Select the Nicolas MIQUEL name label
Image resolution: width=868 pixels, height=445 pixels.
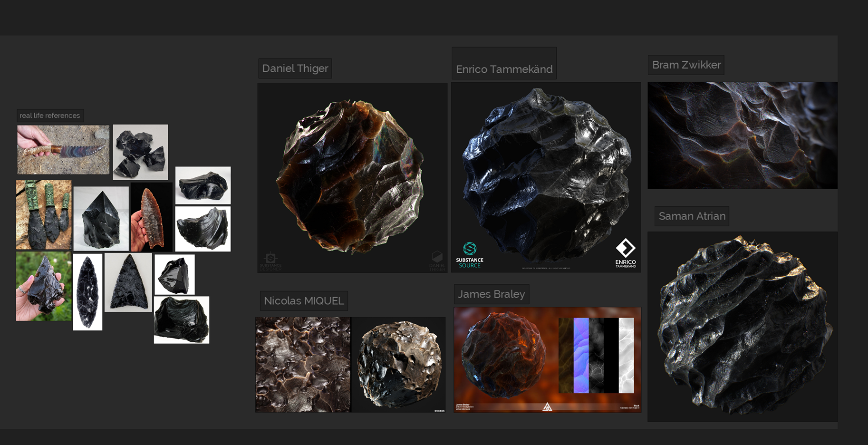(x=304, y=301)
